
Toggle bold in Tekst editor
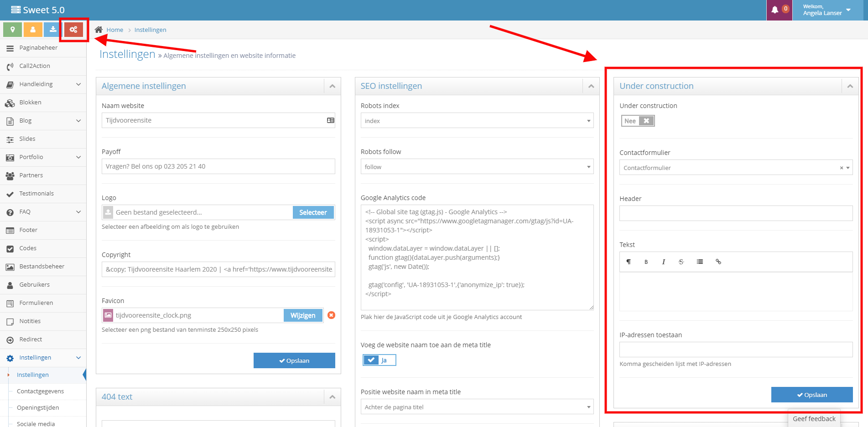646,262
